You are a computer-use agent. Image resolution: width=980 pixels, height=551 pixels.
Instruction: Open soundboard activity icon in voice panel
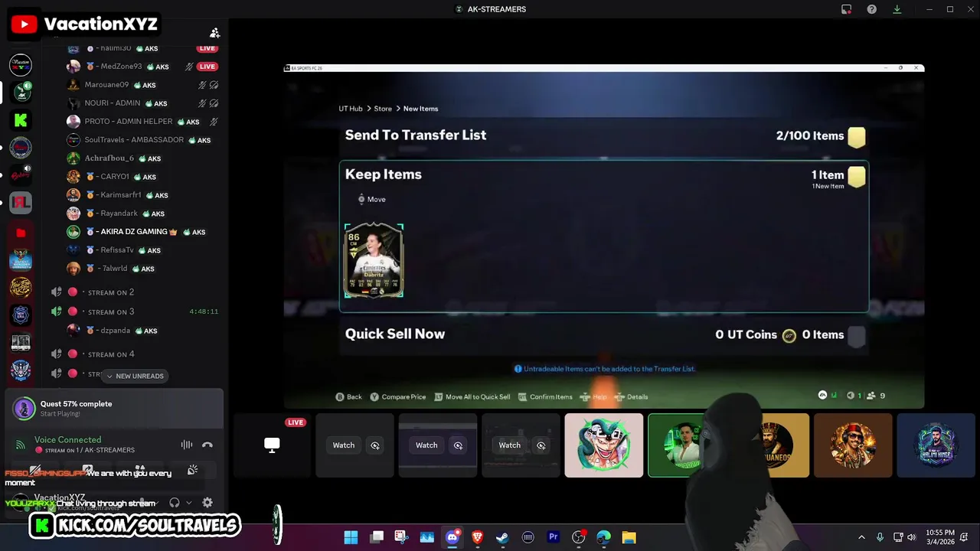coord(192,470)
